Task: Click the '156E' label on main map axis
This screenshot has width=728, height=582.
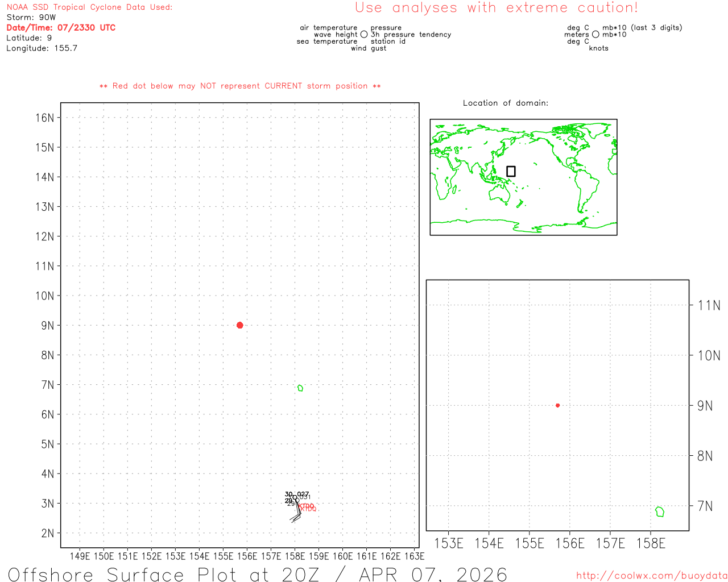Action: [x=247, y=556]
